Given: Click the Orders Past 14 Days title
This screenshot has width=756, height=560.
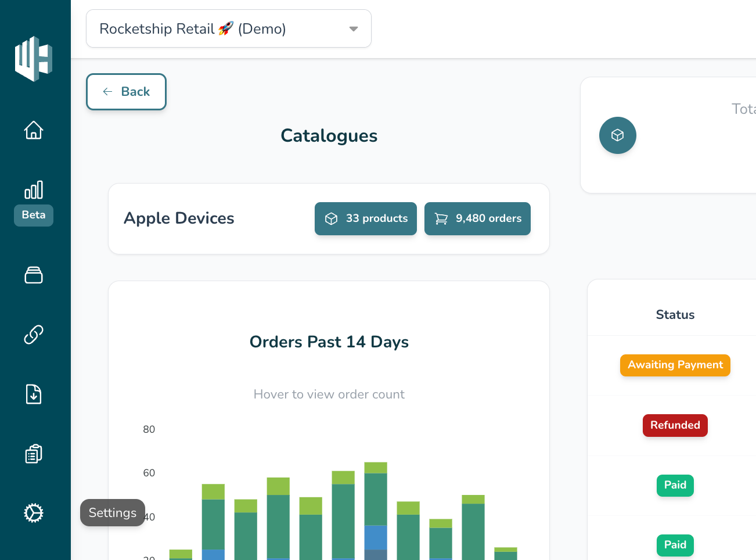Looking at the screenshot, I should point(329,342).
